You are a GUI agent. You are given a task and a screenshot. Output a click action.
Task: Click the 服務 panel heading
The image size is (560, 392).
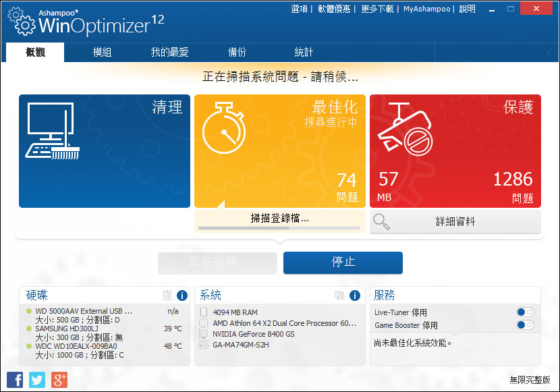coord(385,295)
